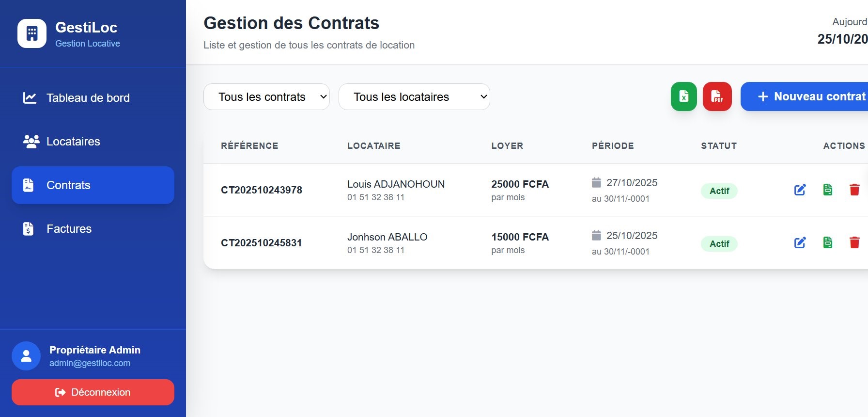Click the red PDF export button
Image resolution: width=868 pixels, height=417 pixels.
[x=717, y=96]
